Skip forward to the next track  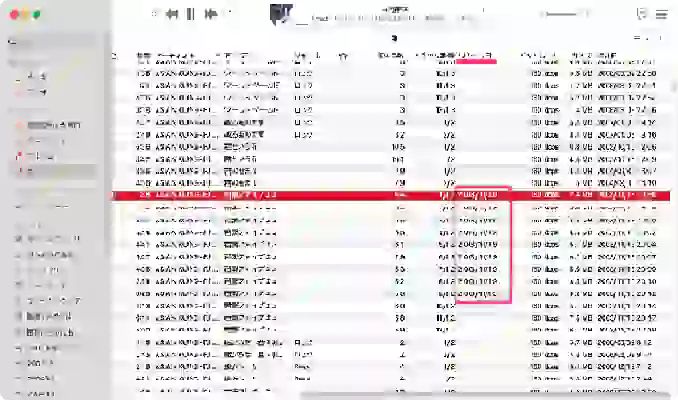[211, 14]
